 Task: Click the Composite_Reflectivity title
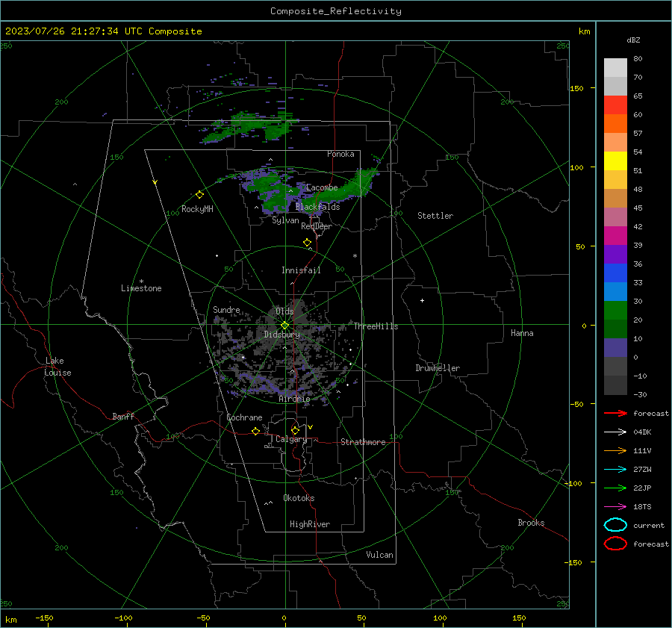tap(336, 11)
